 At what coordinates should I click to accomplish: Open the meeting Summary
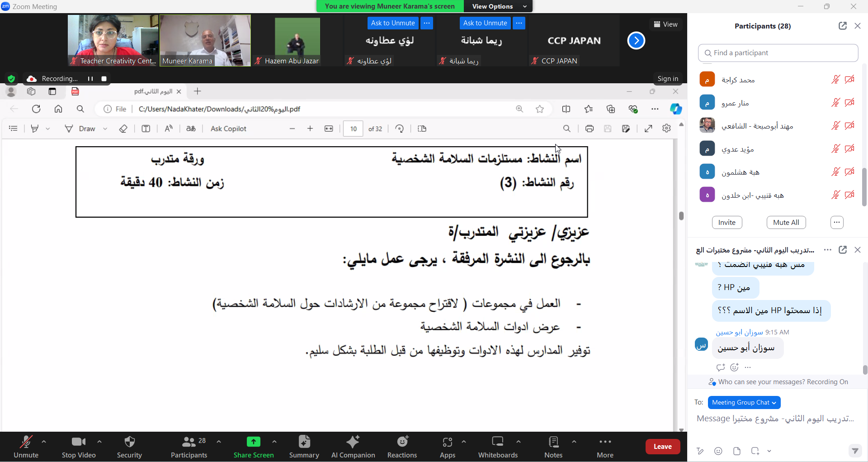click(304, 446)
